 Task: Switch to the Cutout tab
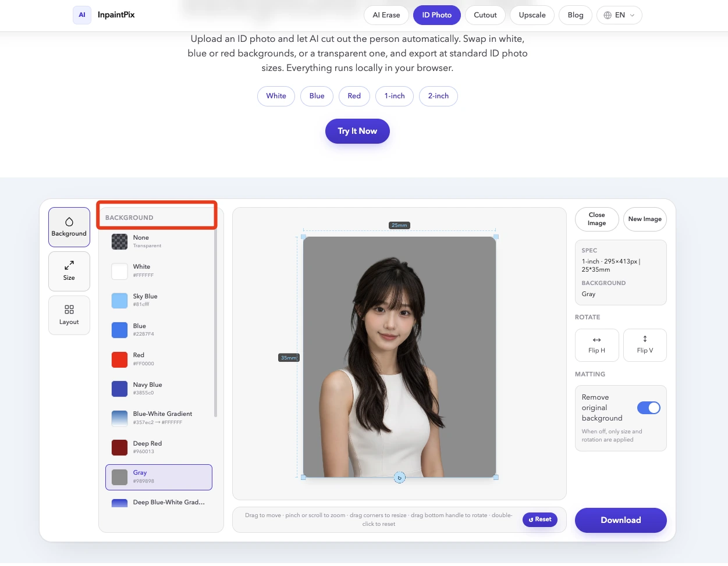(485, 15)
